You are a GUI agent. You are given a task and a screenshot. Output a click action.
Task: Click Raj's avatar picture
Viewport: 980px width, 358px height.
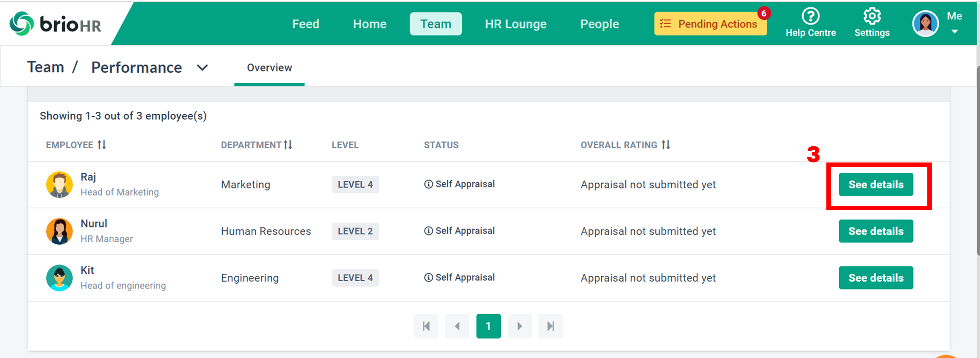(59, 185)
